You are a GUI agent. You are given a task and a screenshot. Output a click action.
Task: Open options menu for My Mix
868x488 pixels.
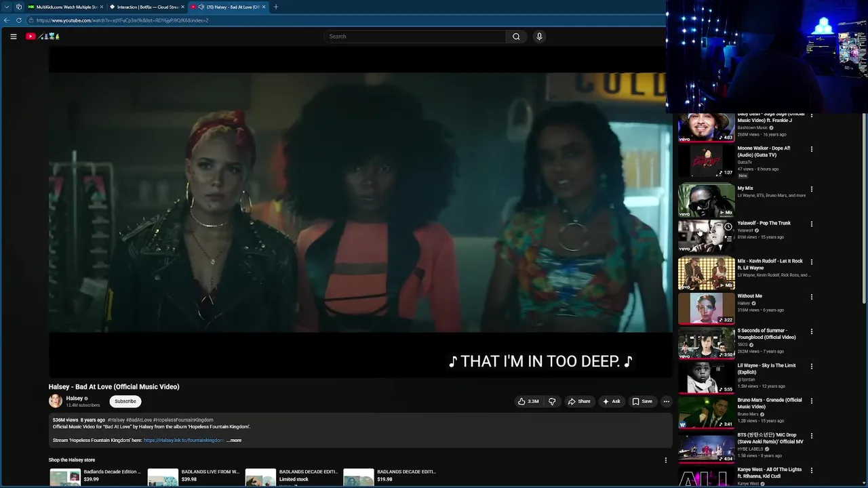point(812,189)
